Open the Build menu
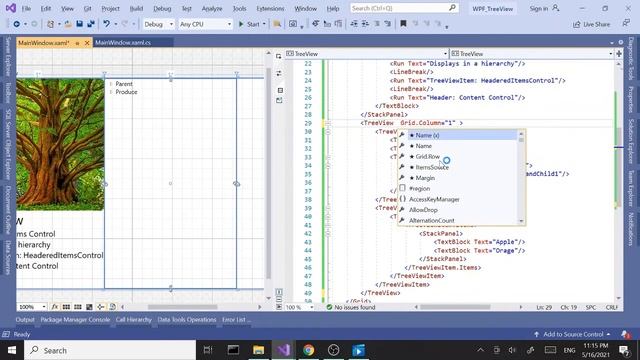 tap(136, 8)
